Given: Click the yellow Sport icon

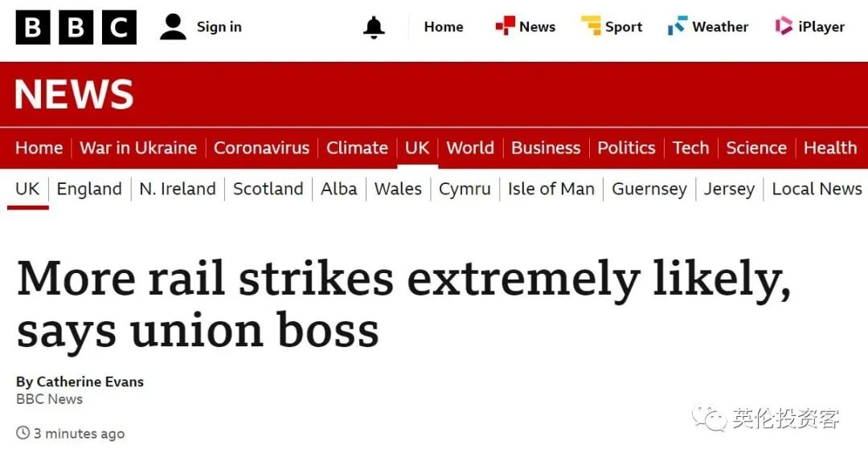Looking at the screenshot, I should click(591, 26).
